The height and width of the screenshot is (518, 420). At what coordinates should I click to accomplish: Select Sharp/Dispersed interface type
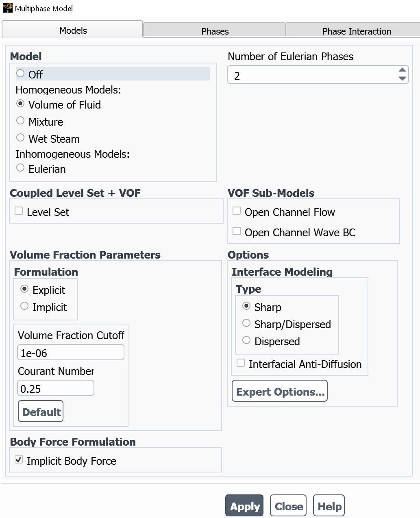tap(246, 323)
